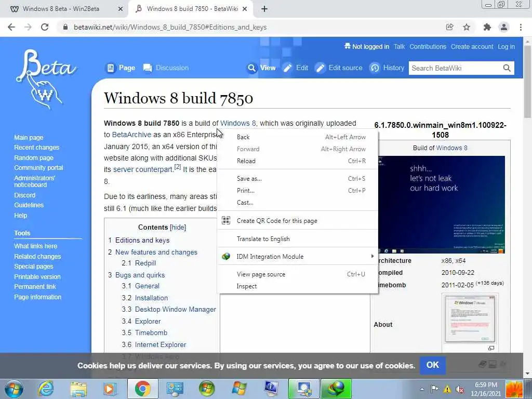Open the About dialog thumbnail
Screen dimensions: 532x399
tap(470, 319)
